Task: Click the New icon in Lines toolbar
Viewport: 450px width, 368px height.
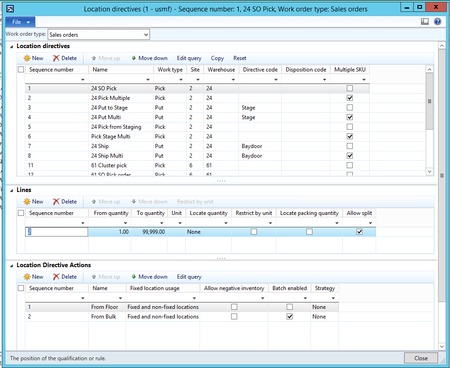Action: pyautogui.click(x=27, y=202)
